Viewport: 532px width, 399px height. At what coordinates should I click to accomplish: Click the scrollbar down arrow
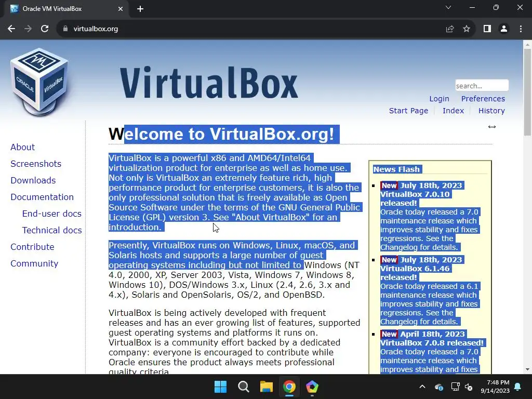[527, 369]
